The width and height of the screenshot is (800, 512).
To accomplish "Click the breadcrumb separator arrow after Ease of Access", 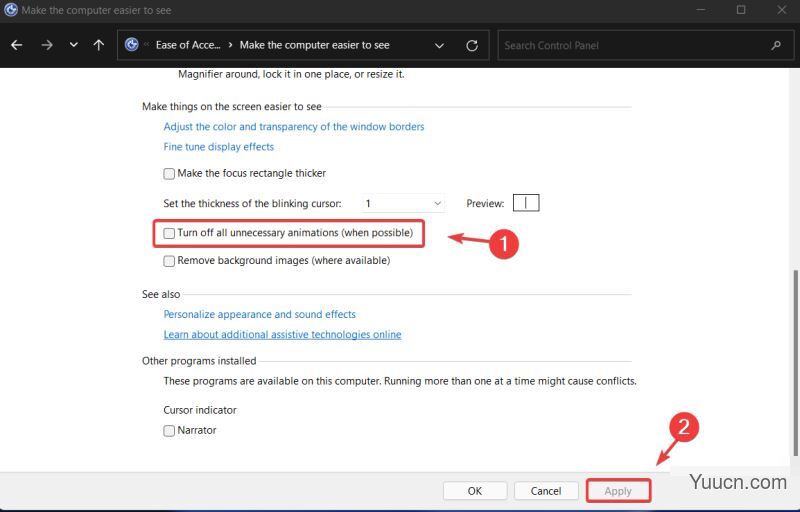I will [230, 45].
